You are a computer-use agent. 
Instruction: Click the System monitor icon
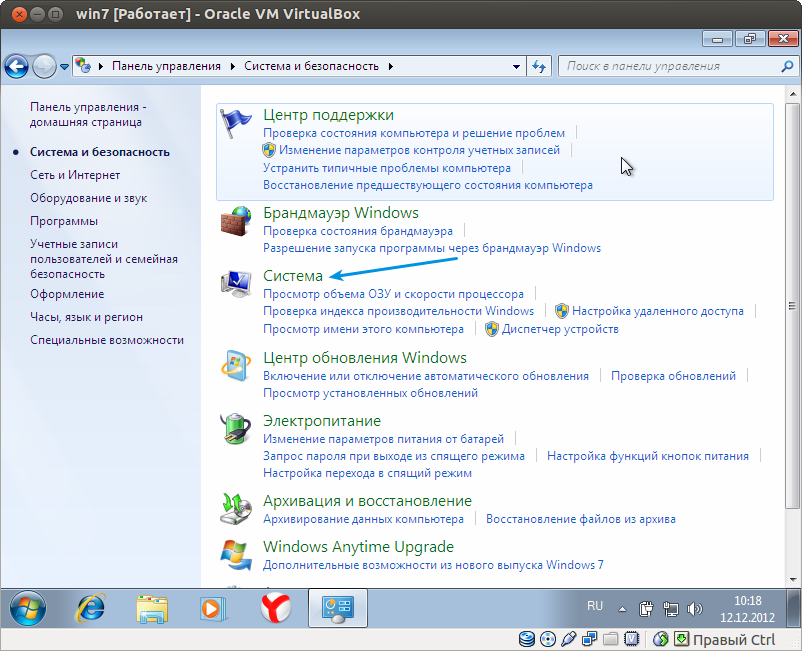[x=235, y=284]
